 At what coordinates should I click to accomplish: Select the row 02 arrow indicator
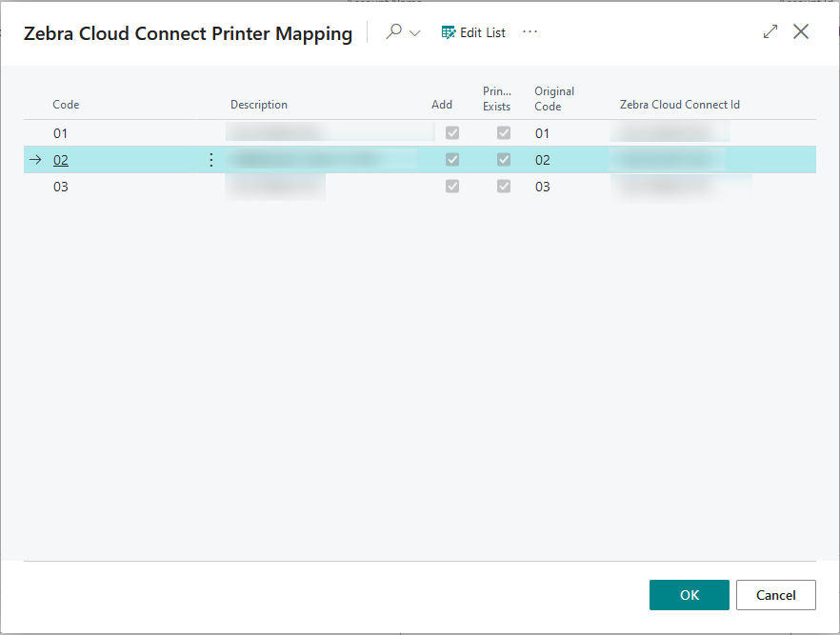pos(35,160)
